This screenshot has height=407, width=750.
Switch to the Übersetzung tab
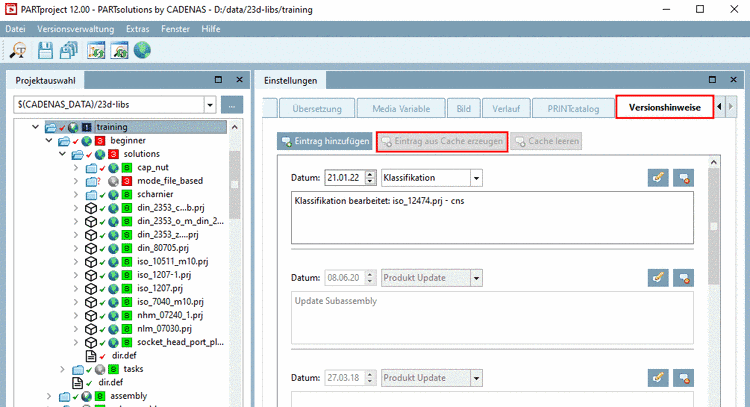pyautogui.click(x=317, y=109)
